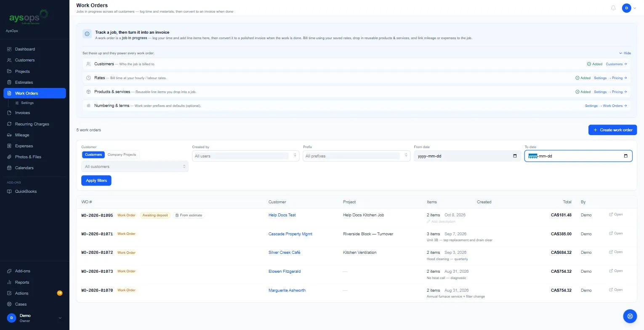Viewport: 644px width, 330px height.
Task: Open Photos & Files in the sidebar
Action: click(35, 157)
